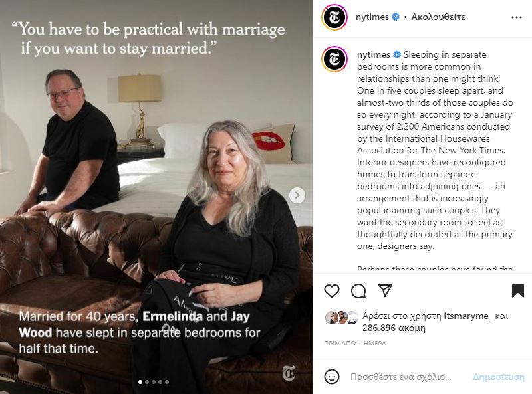Click the nytimes username in the caption
The width and height of the screenshot is (532, 394).
(x=374, y=54)
